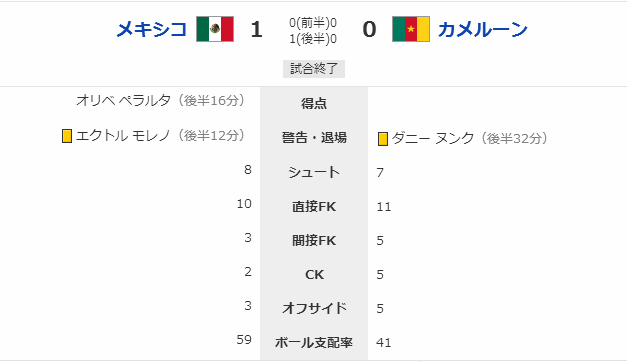Image resolution: width=627 pixels, height=362 pixels.
Task: Click the Cameroon flag icon
Action: (x=411, y=29)
